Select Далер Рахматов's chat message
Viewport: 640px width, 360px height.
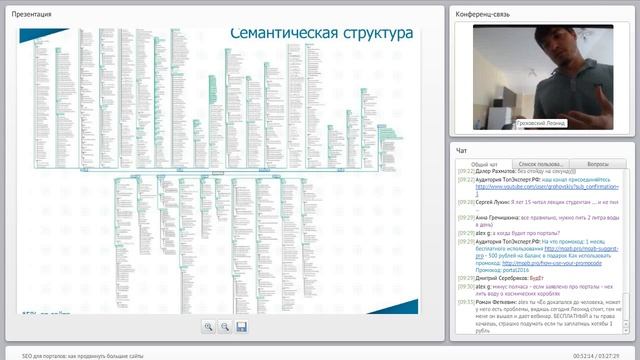pos(517,171)
